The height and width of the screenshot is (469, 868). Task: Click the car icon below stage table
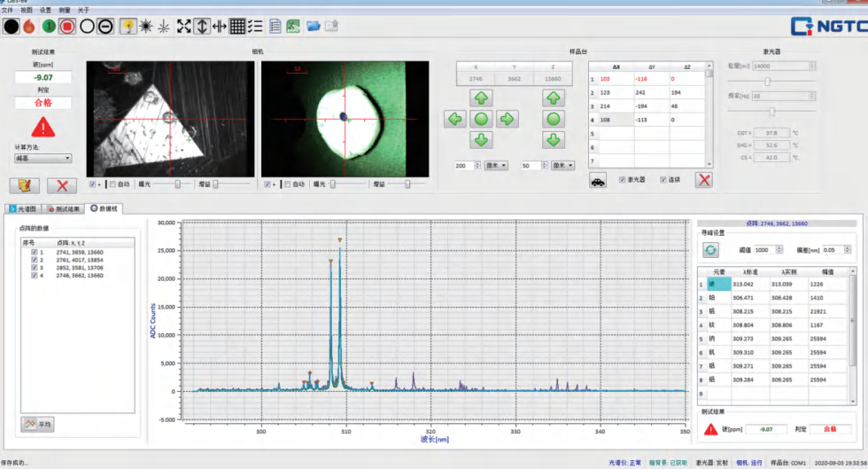point(599,180)
